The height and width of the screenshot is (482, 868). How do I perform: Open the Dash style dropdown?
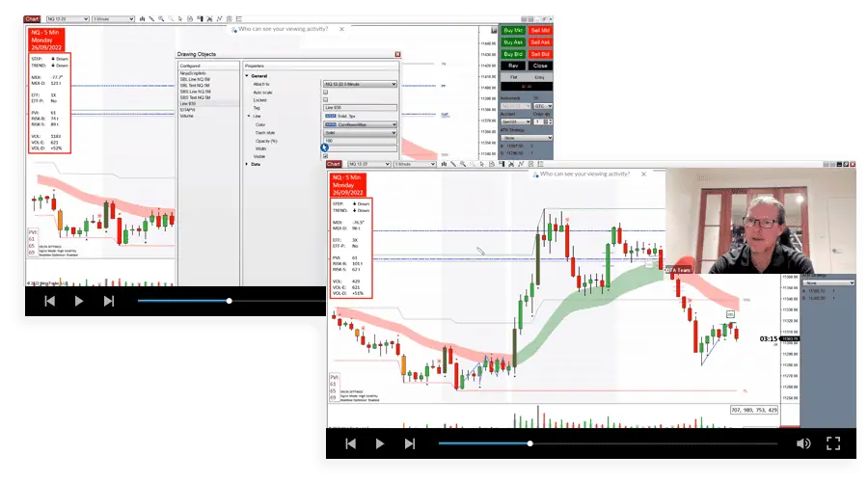pyautogui.click(x=359, y=132)
